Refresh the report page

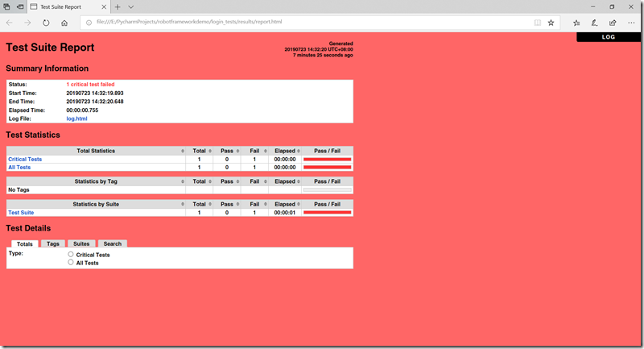pos(46,23)
